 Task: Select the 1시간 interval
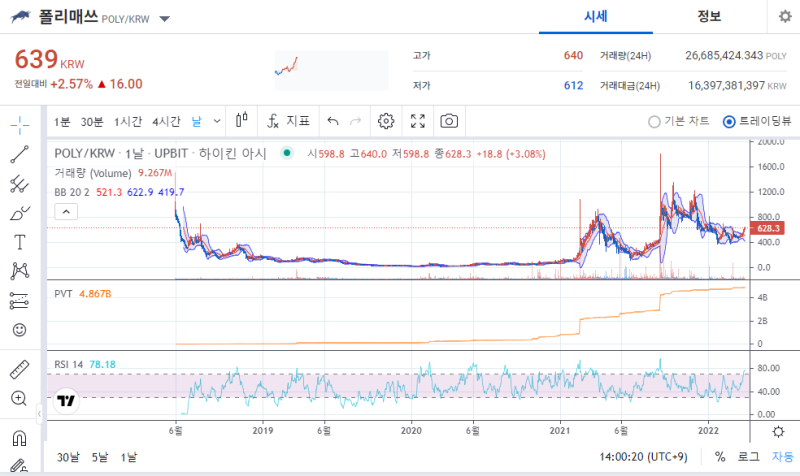click(x=128, y=121)
